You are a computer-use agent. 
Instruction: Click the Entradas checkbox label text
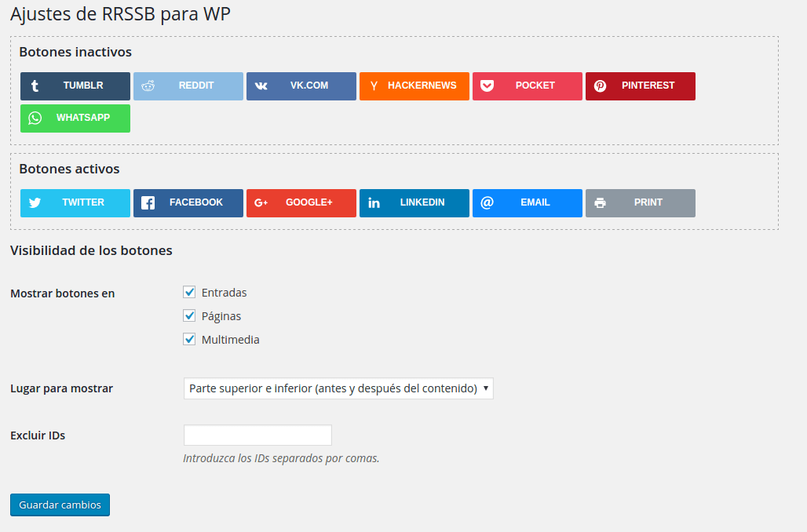(224, 293)
